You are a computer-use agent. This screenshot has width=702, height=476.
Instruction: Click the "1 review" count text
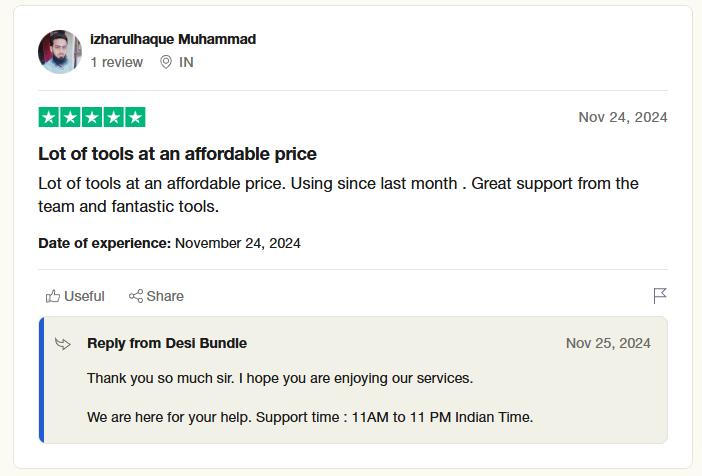116,62
